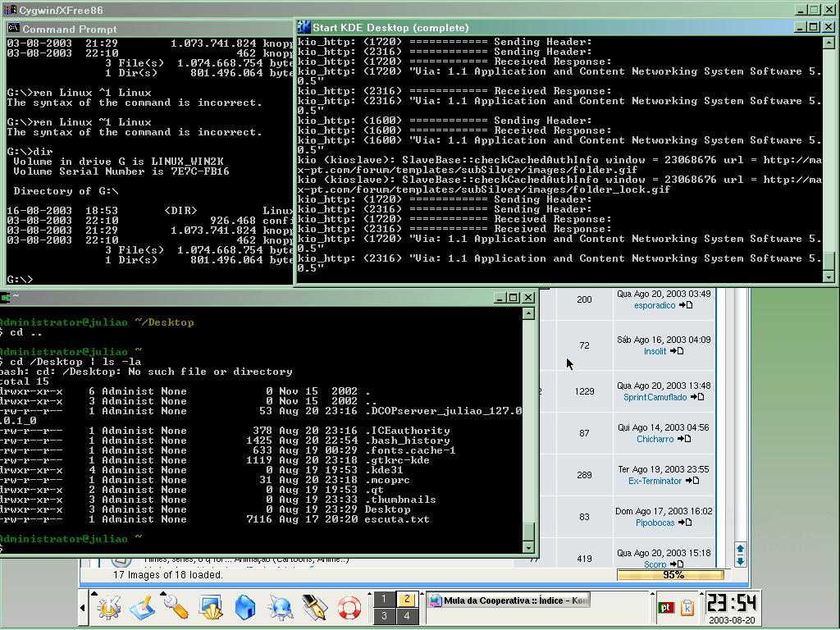Expand quick menu arrow above K menu

click(94, 593)
